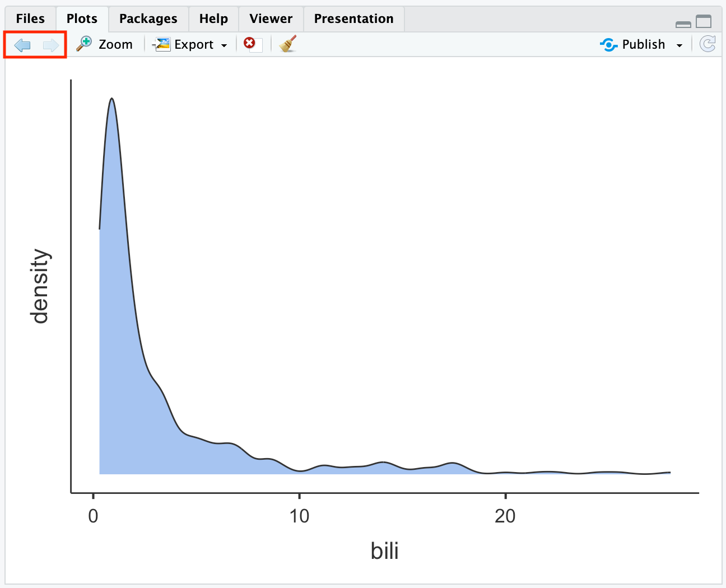Click the "bili" x-axis label

pos(384,551)
